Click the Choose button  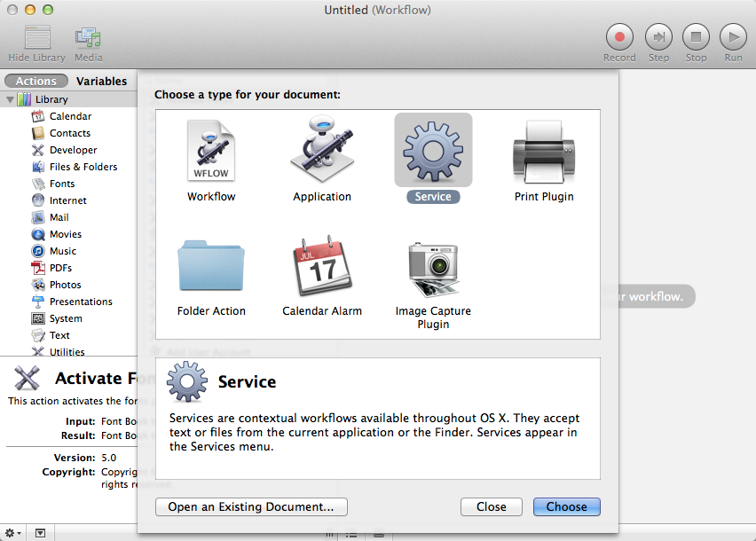click(x=566, y=506)
